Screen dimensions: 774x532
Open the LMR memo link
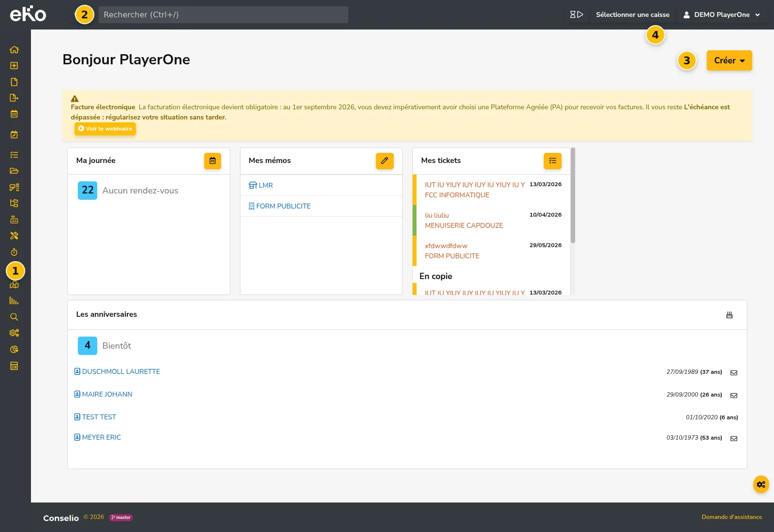pyautogui.click(x=261, y=185)
